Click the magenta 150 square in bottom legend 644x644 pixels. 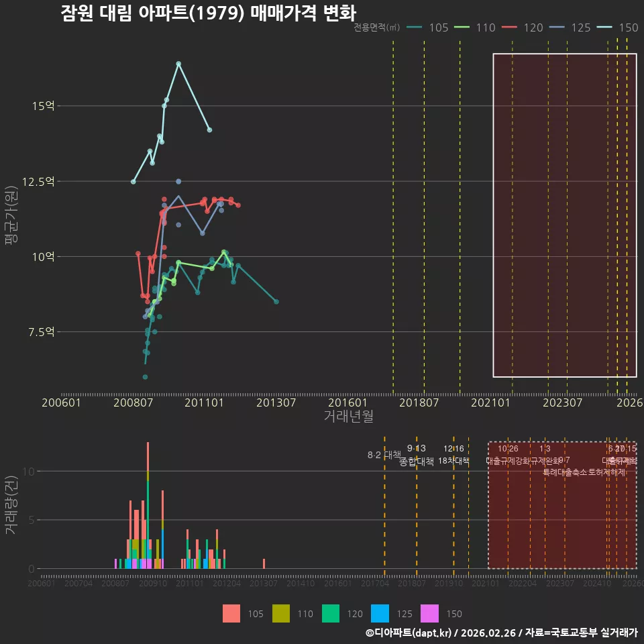click(429, 614)
